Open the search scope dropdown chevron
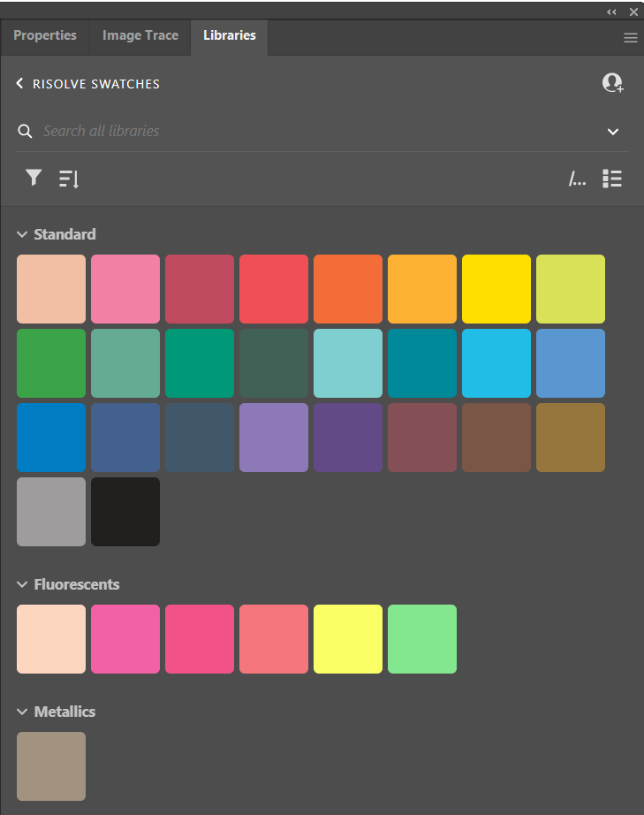 [x=613, y=132]
